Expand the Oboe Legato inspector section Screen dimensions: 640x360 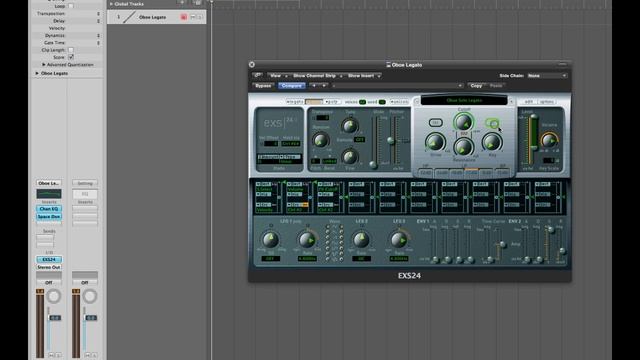[x=37, y=73]
